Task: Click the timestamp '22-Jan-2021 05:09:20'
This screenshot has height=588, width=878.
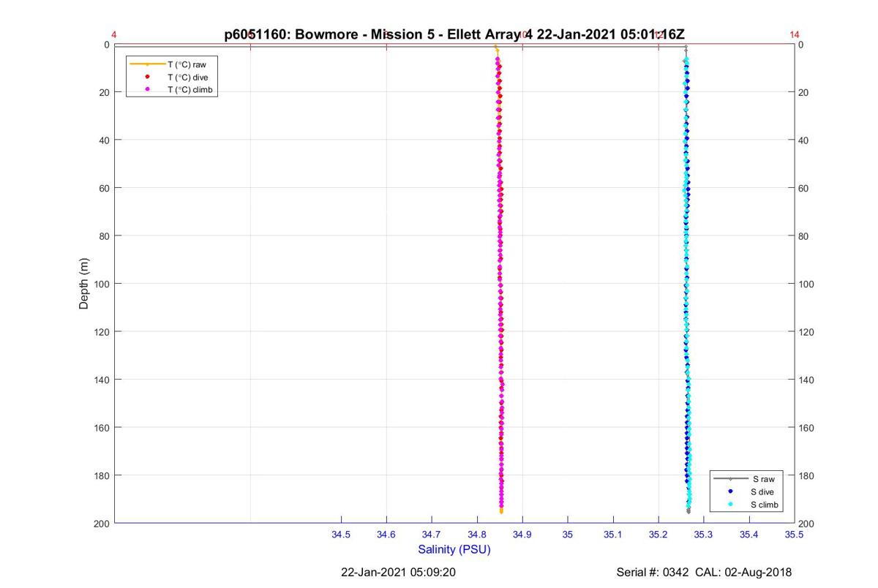Action: (x=399, y=572)
